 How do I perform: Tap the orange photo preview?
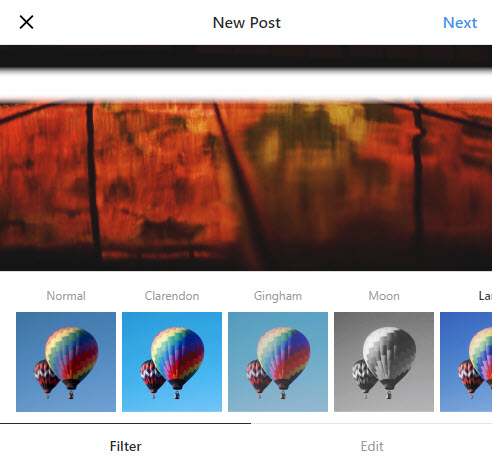pos(246,158)
